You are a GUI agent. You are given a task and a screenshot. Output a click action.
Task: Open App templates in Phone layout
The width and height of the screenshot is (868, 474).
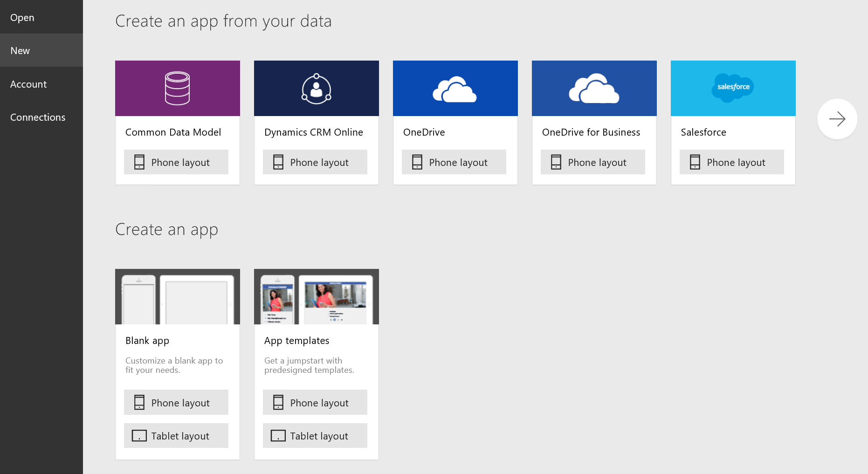315,402
